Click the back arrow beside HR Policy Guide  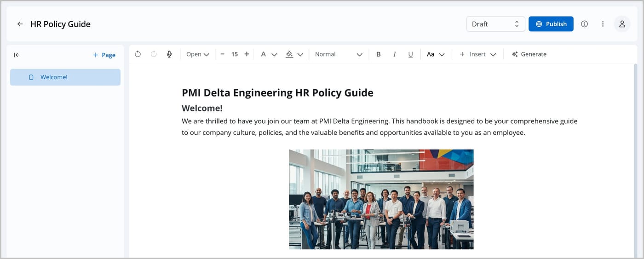tap(20, 24)
